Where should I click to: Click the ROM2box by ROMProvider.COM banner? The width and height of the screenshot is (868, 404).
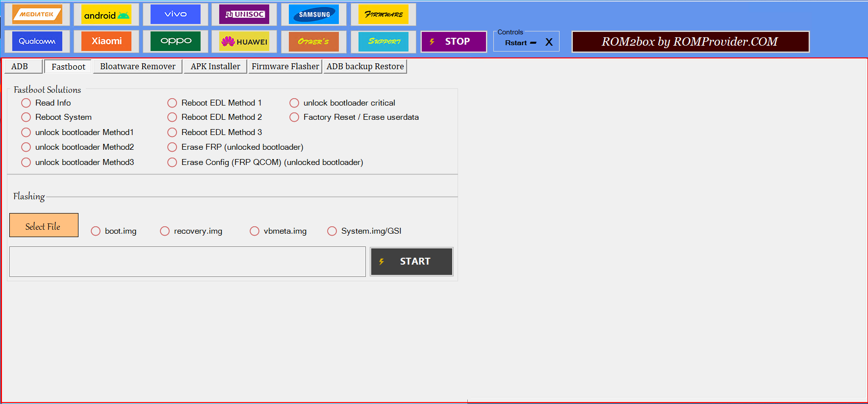(690, 42)
